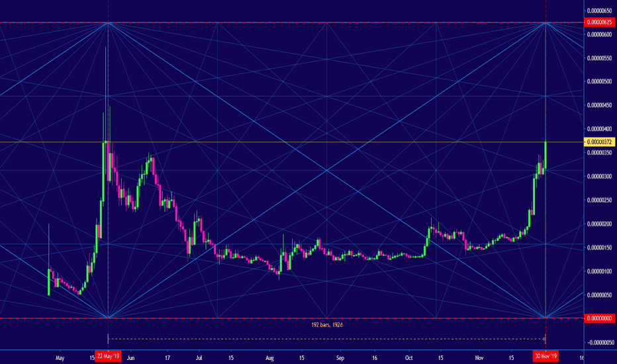The image size is (617, 364).
Task: Click the 0.00000100 price axis value
Action: (x=600, y=271)
